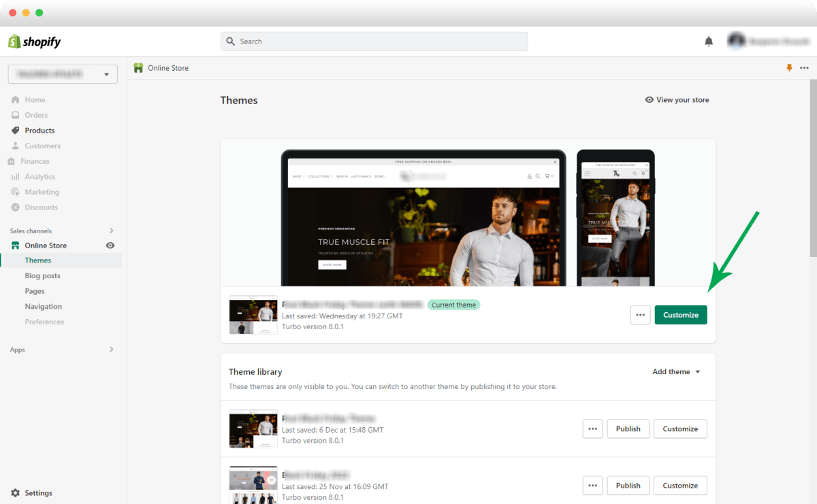The image size is (817, 504).
Task: Switch to the Themes menu item
Action: (x=38, y=260)
